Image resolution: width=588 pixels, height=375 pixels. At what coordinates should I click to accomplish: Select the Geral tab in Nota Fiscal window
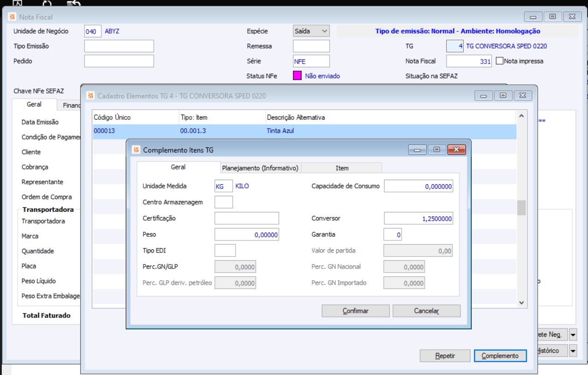pos(34,105)
